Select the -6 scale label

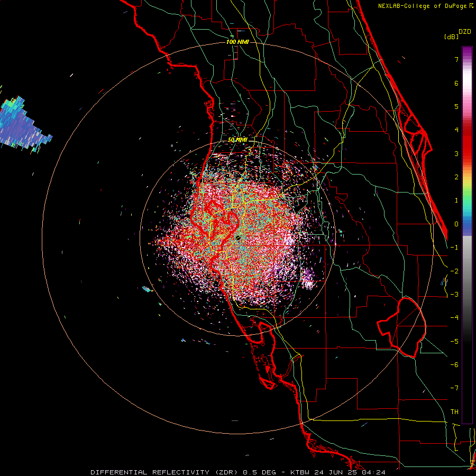tap(454, 365)
